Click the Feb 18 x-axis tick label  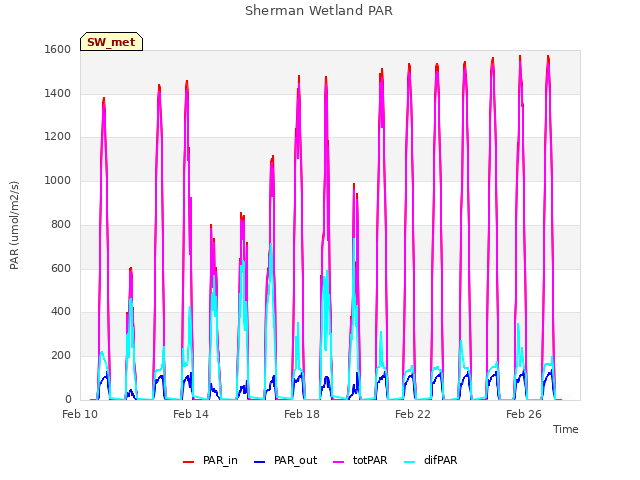[302, 414]
